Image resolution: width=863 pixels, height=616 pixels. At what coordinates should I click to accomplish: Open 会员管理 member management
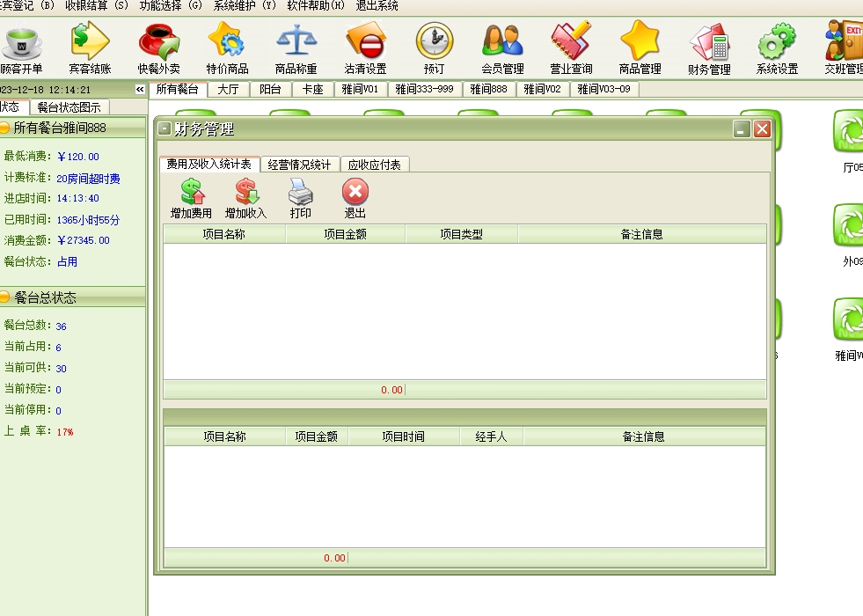point(502,48)
